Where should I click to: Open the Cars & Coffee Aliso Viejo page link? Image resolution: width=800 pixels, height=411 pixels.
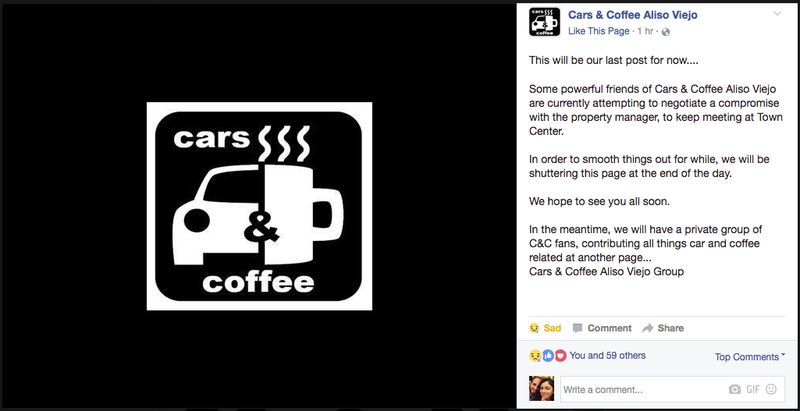pyautogui.click(x=633, y=15)
